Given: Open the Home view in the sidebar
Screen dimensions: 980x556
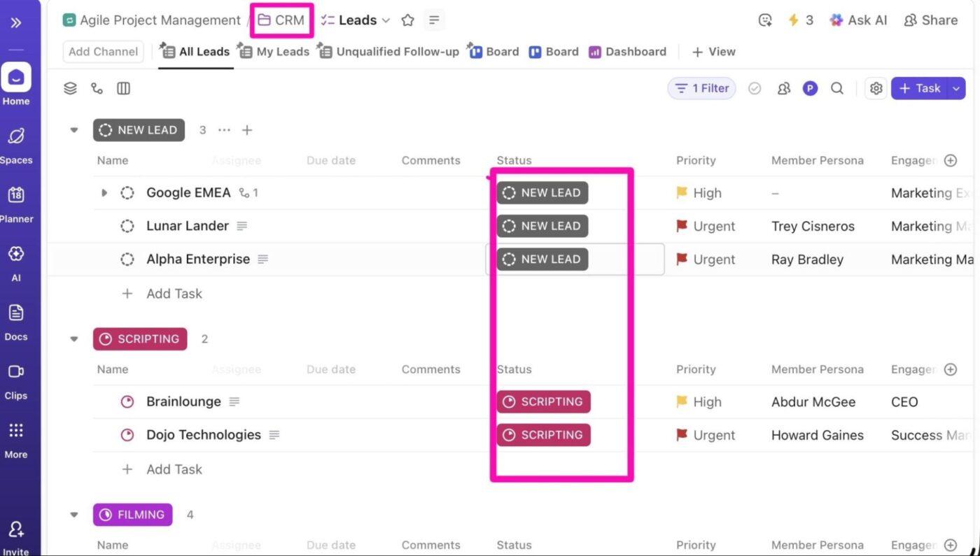Looking at the screenshot, I should [16, 82].
